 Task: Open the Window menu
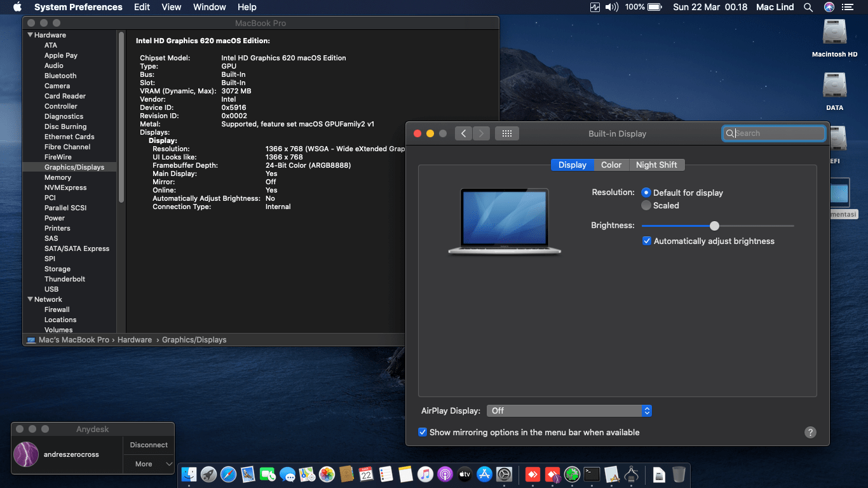point(210,7)
